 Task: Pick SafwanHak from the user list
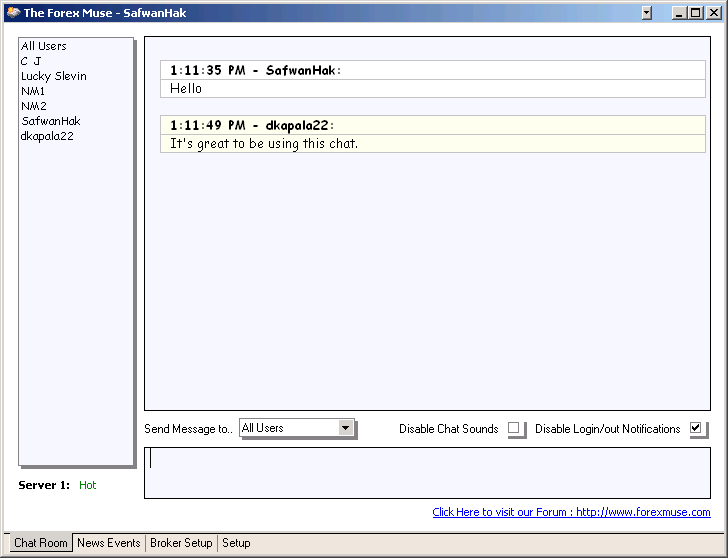(50, 121)
